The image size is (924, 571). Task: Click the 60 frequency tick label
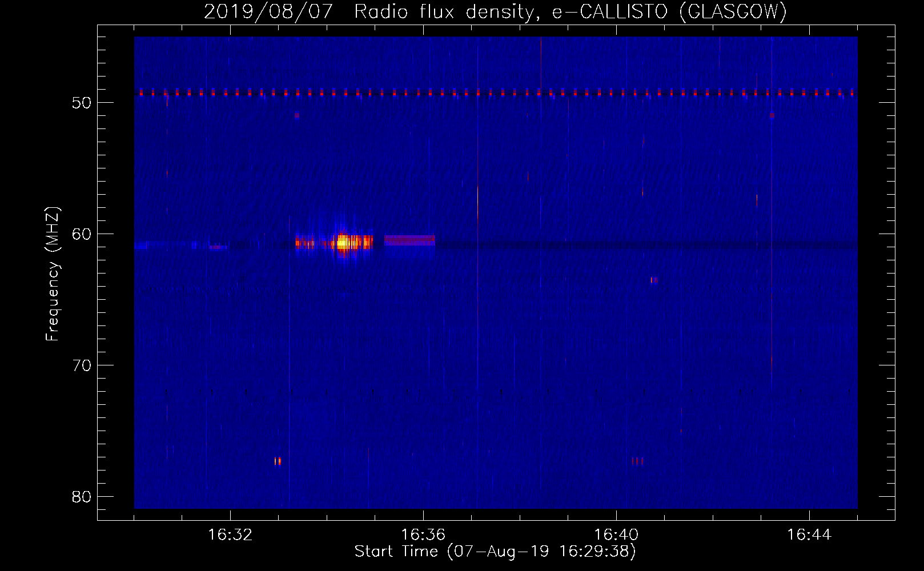tap(82, 234)
